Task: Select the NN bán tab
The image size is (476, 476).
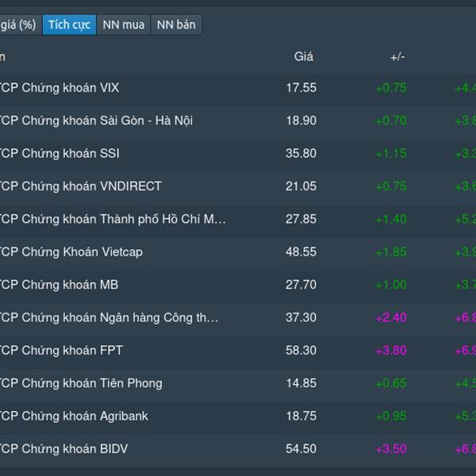Action: tap(176, 25)
